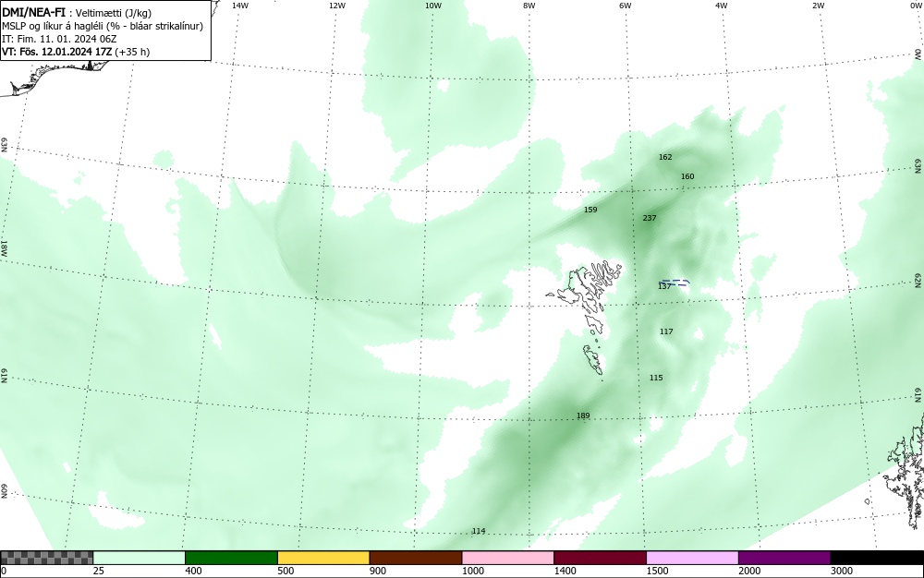Viewport: 924px width, 578px height.
Task: Click the 8W longitude label
Action: [529, 6]
